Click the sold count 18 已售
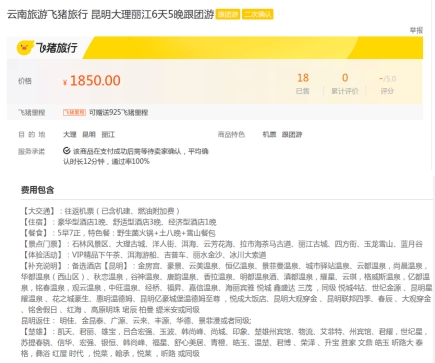This screenshot has width=435, height=363. point(303,84)
